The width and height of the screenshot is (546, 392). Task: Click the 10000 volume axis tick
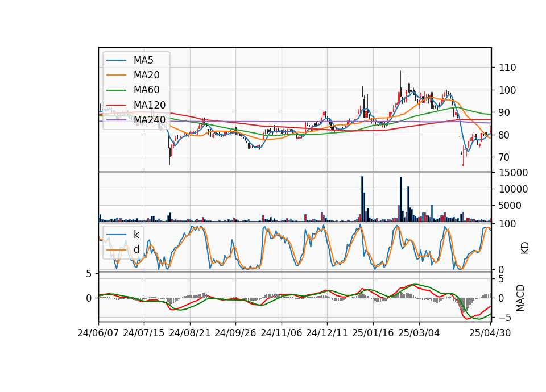point(513,189)
